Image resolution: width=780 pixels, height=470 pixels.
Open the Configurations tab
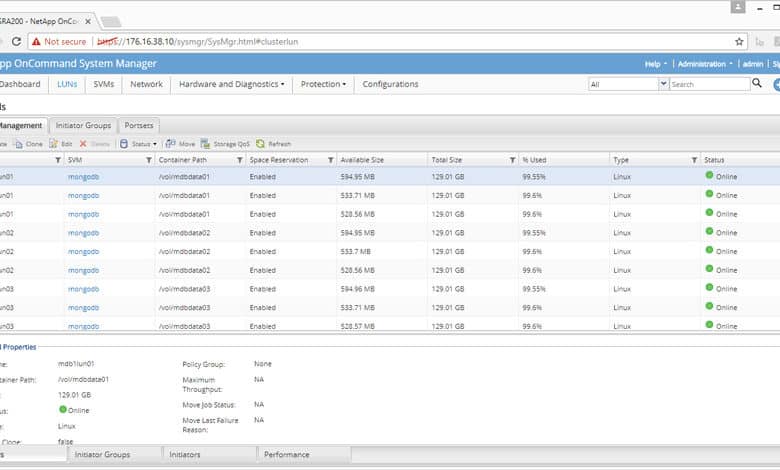point(390,85)
